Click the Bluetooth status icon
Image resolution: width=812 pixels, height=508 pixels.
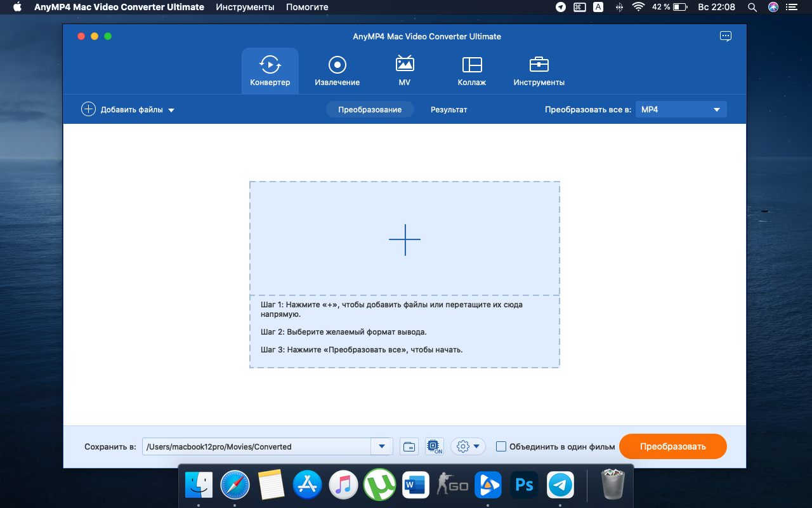(x=619, y=7)
